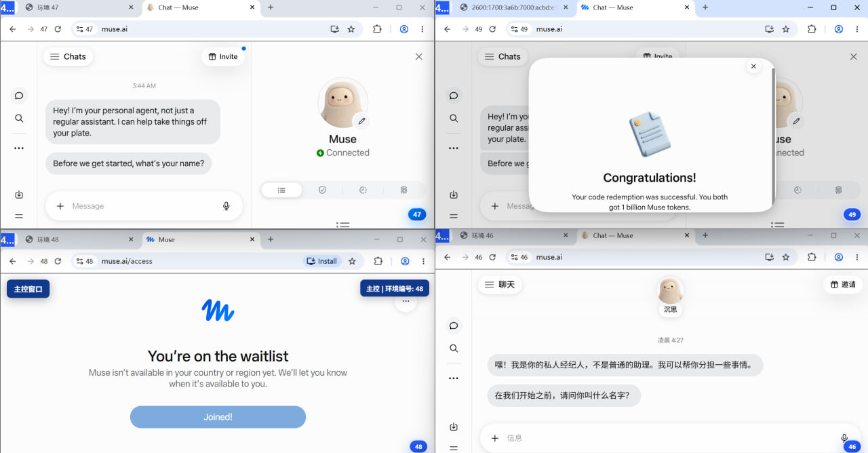Click the bookmark star in window 48's address bar
This screenshot has width=868, height=453.
(352, 261)
